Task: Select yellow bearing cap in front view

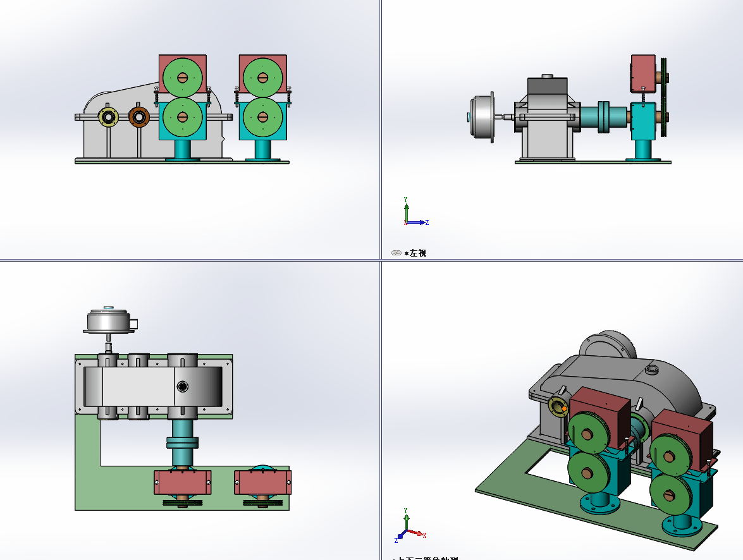Action: [108, 117]
